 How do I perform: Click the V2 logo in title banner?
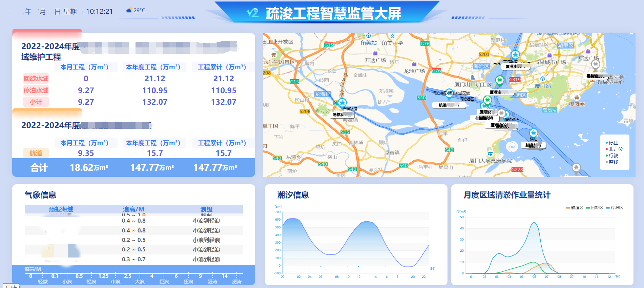(x=252, y=13)
